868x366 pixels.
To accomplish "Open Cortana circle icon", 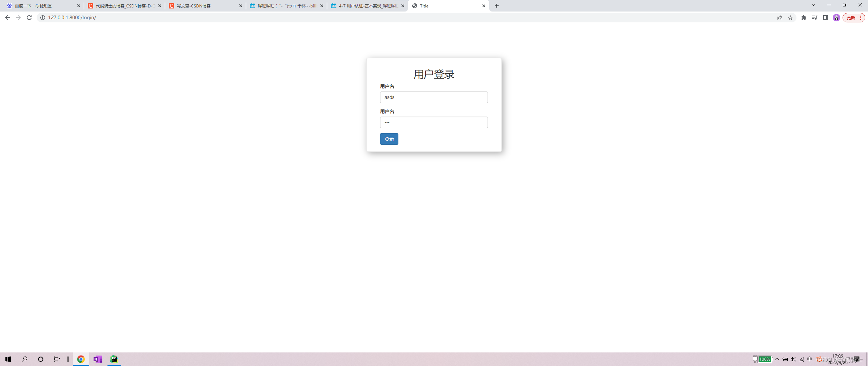I will (41, 359).
